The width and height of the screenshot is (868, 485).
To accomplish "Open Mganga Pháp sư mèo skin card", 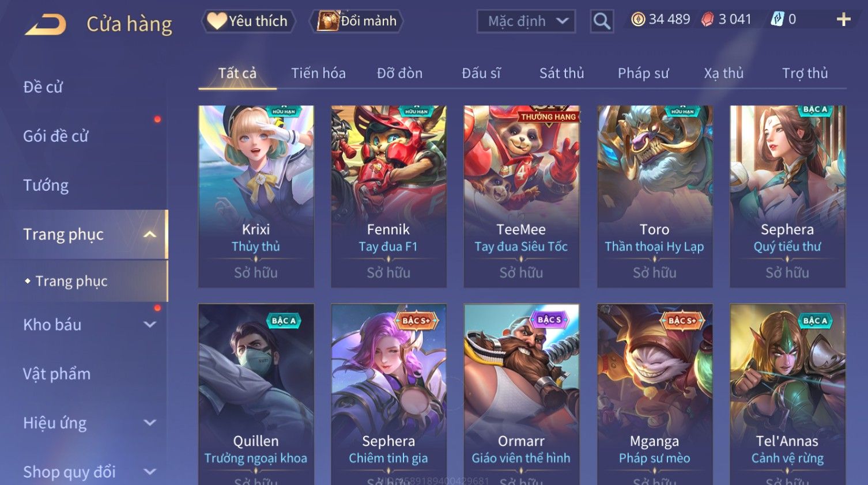I will 655,394.
